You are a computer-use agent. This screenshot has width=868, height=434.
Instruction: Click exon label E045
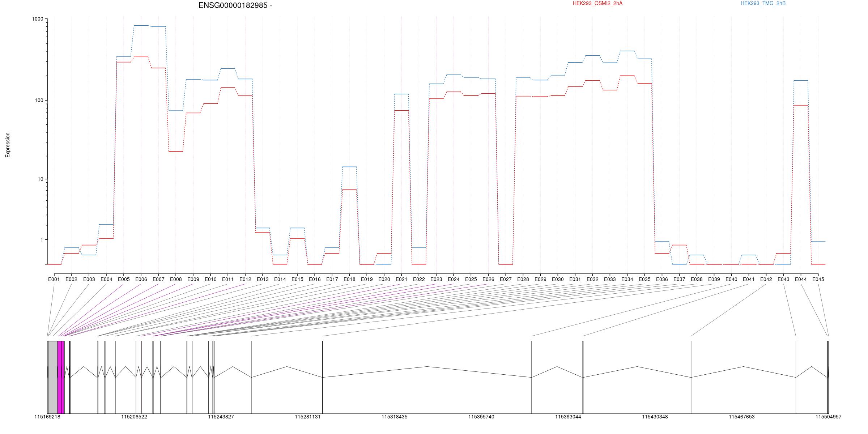click(x=818, y=279)
